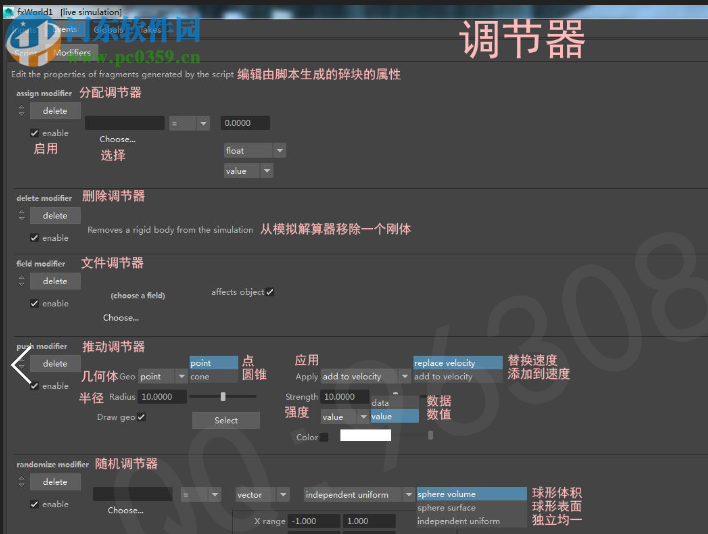Click the fxWorld1 window title icon
The height and width of the screenshot is (534, 708).
click(8, 12)
